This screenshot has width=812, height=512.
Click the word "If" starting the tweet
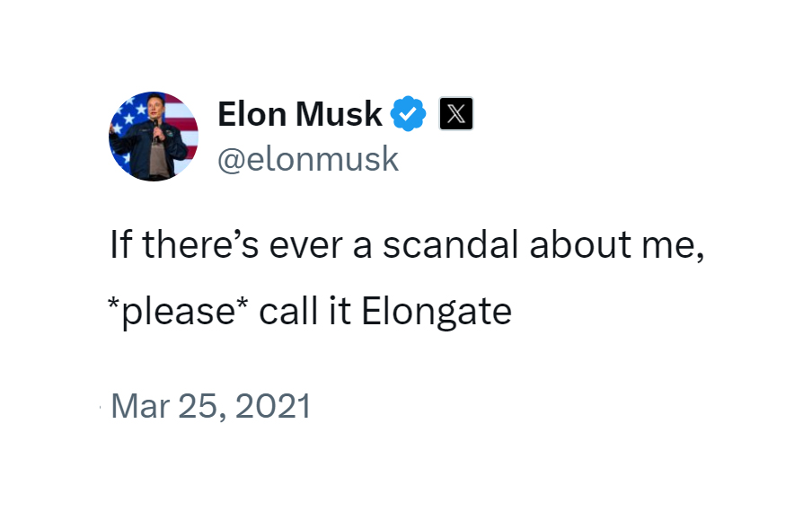[x=119, y=246]
